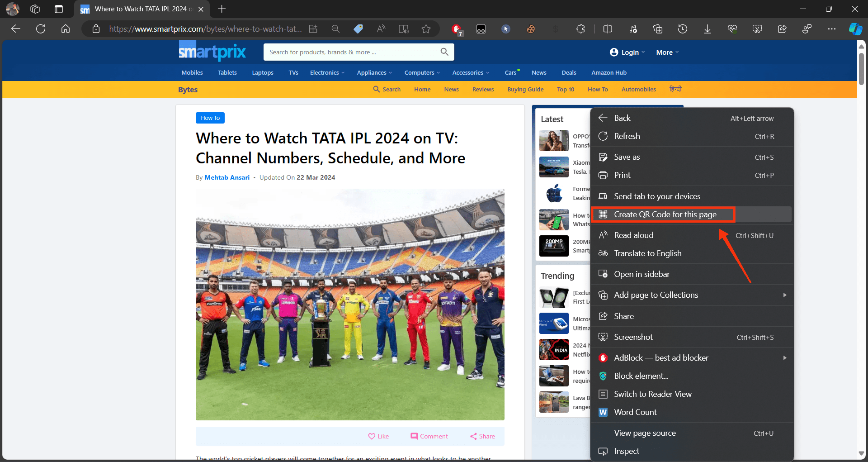Go back using browser back arrow
868x462 pixels.
(16, 29)
